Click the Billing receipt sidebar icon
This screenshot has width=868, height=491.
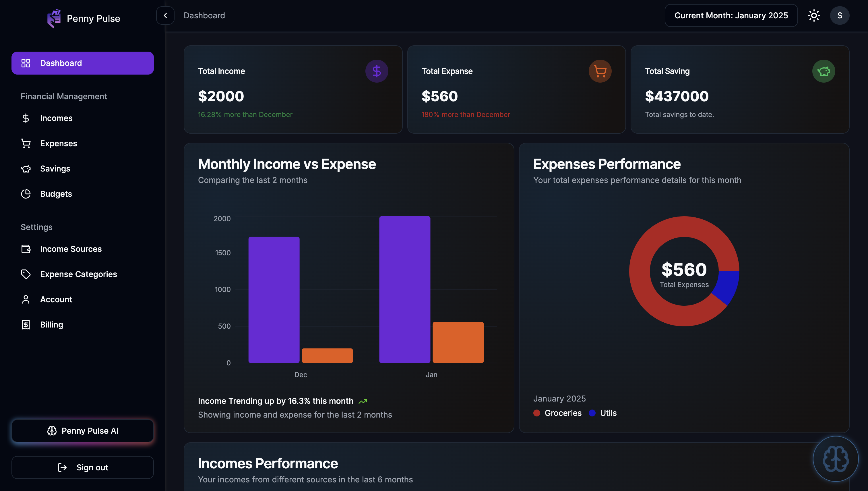26,324
